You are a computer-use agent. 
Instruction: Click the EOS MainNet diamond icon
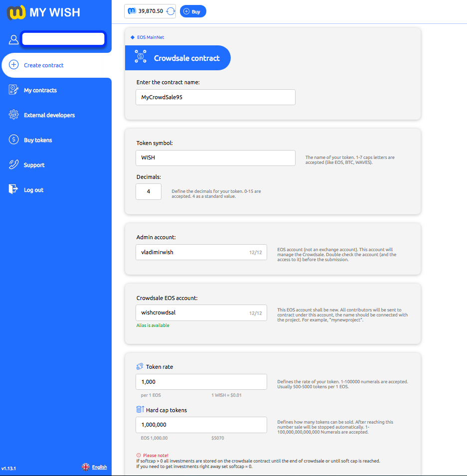click(133, 37)
